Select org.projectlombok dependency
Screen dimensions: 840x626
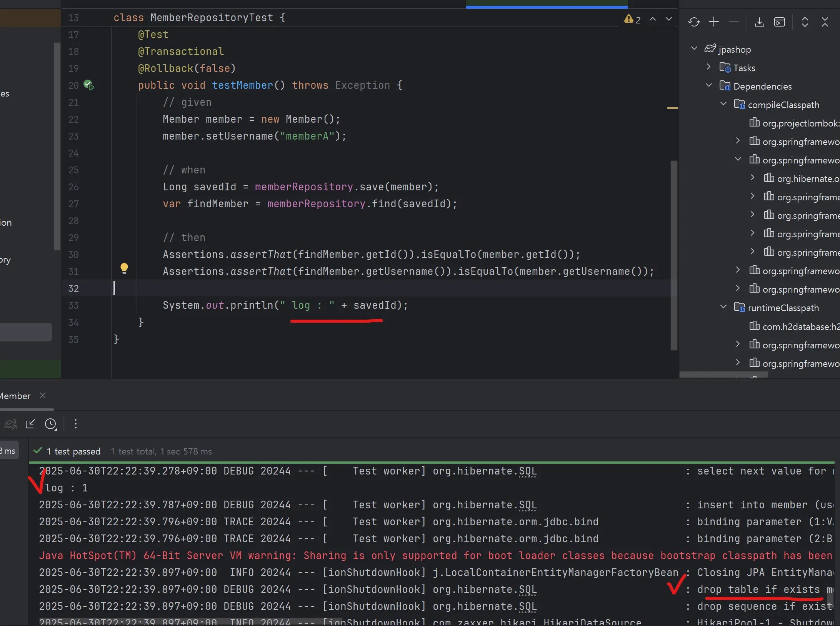click(x=801, y=123)
